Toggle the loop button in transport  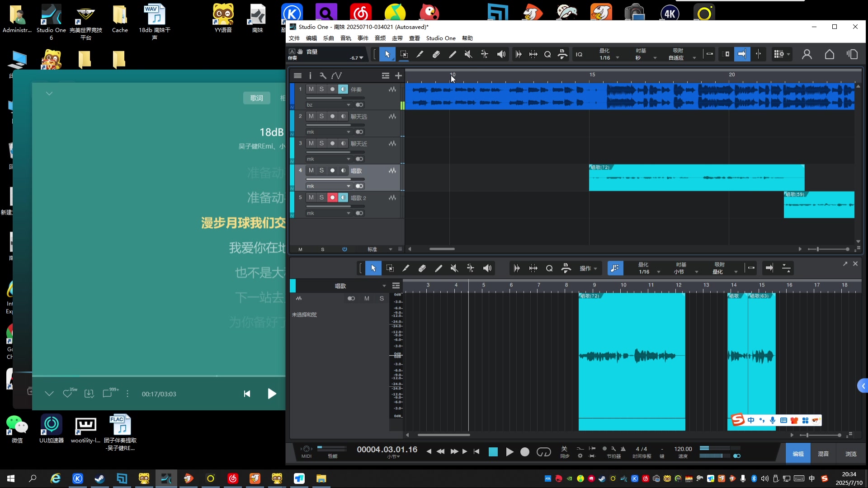click(x=543, y=452)
